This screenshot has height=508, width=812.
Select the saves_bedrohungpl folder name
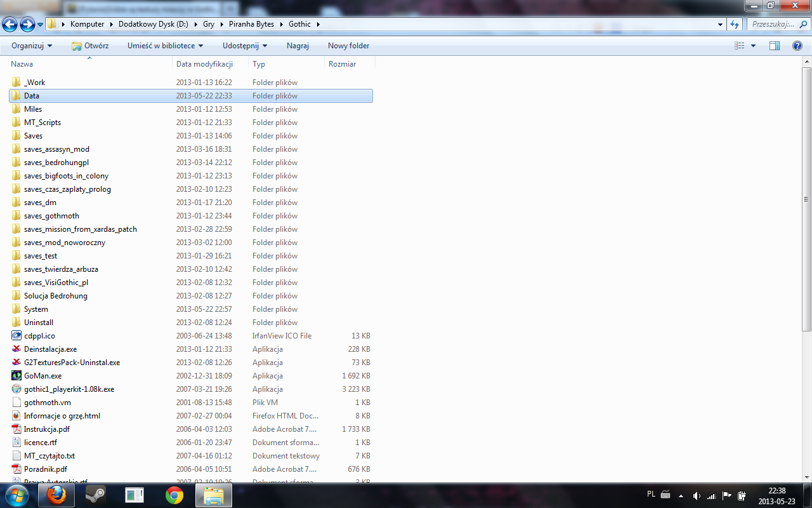click(x=56, y=163)
